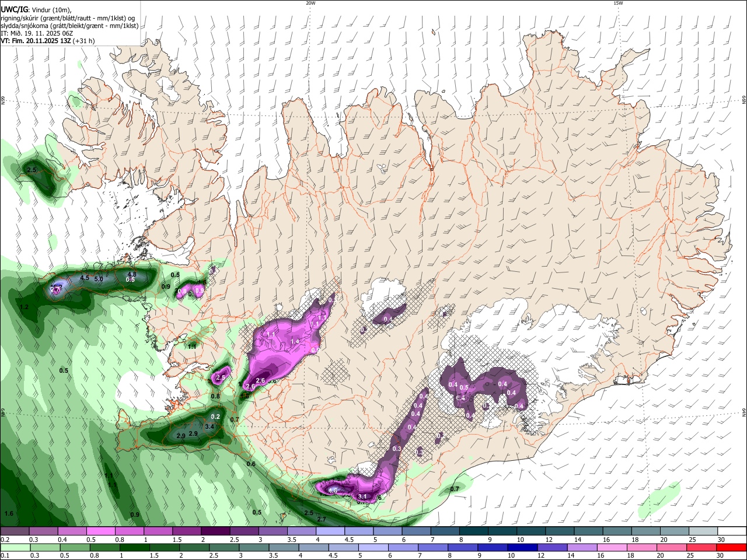Select the dark plum 2 snow legend swatch
Image resolution: width=747 pixels, height=560 pixels.
(215, 531)
